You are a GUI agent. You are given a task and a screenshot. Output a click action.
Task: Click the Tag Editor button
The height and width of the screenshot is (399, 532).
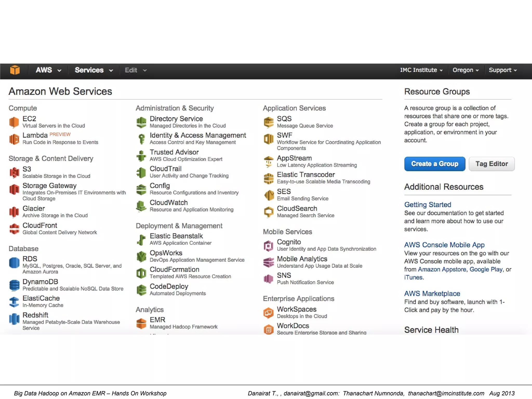[x=491, y=164]
